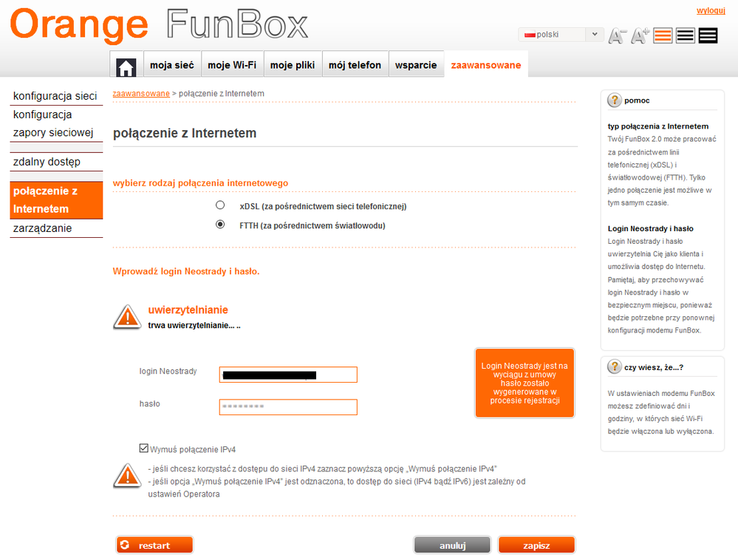The width and height of the screenshot is (738, 560).
Task: Select the orange color theme icon
Action: 662,35
